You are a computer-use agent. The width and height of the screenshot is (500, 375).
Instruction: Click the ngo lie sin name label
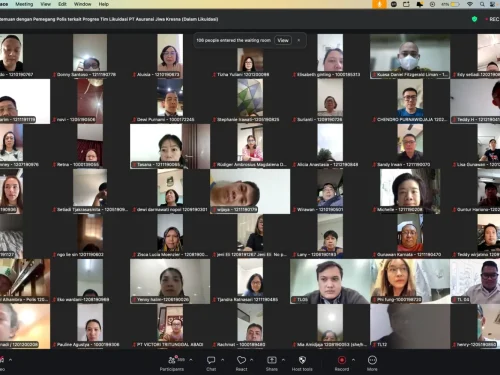[78, 255]
